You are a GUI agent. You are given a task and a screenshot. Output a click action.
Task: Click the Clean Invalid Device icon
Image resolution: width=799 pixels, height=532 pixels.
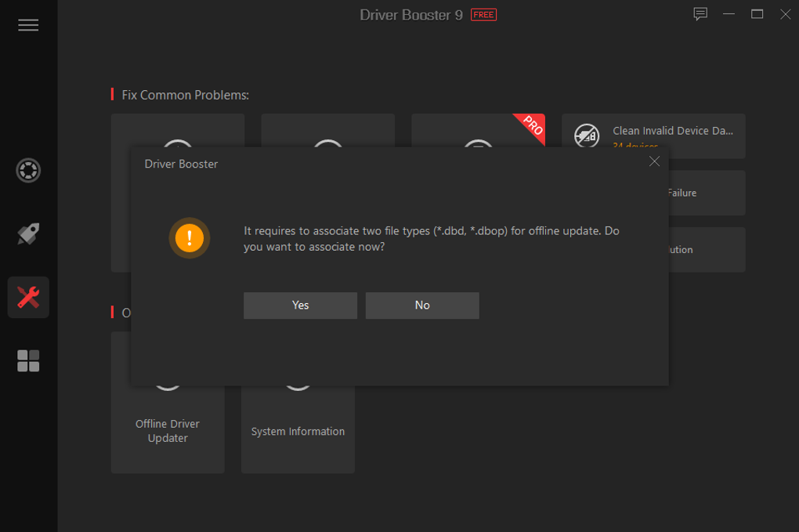click(x=587, y=135)
